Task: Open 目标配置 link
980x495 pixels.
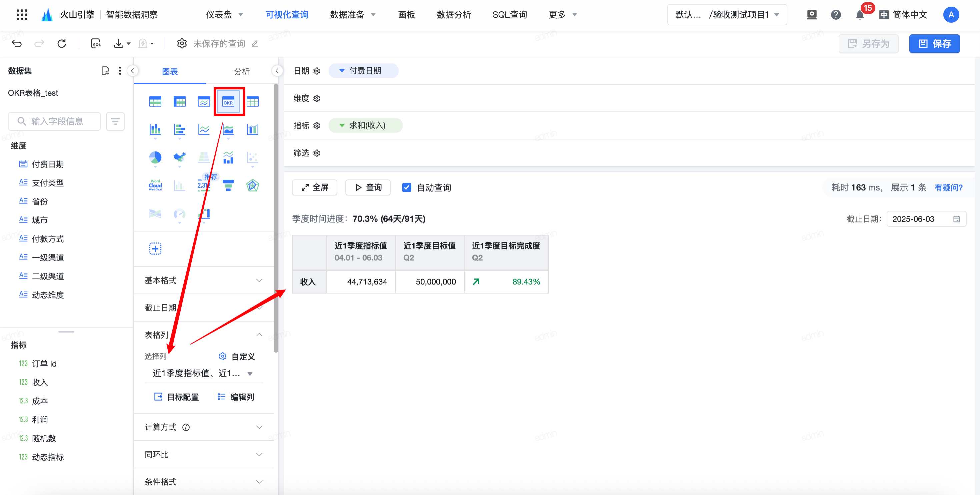Action: pyautogui.click(x=177, y=397)
